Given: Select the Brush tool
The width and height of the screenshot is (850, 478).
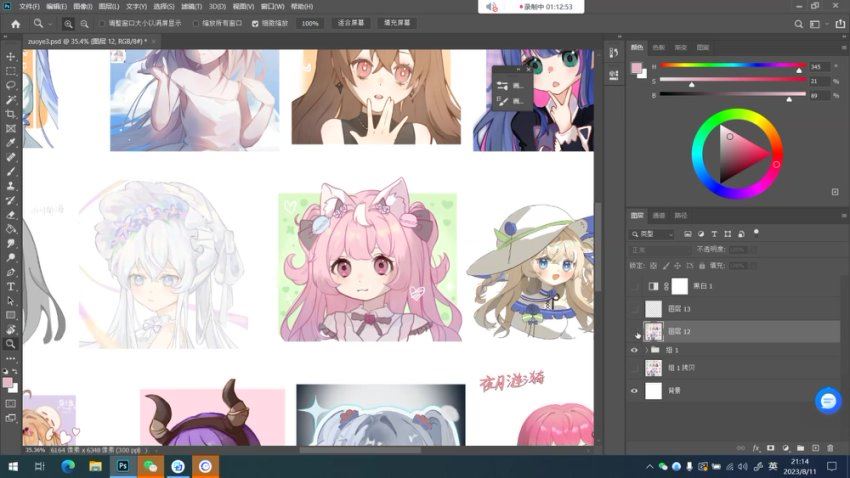Looking at the screenshot, I should coord(10,171).
